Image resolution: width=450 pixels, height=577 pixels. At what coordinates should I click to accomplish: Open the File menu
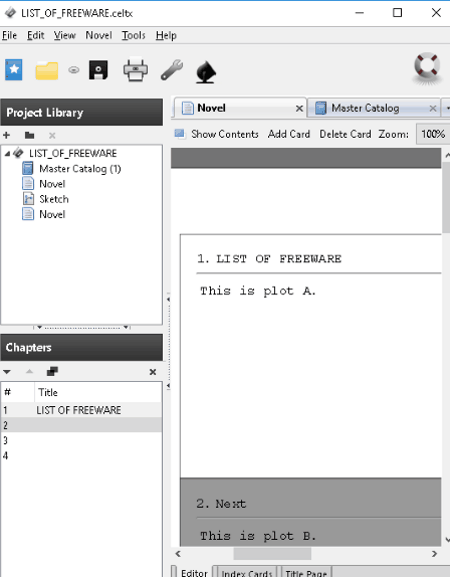(10, 35)
